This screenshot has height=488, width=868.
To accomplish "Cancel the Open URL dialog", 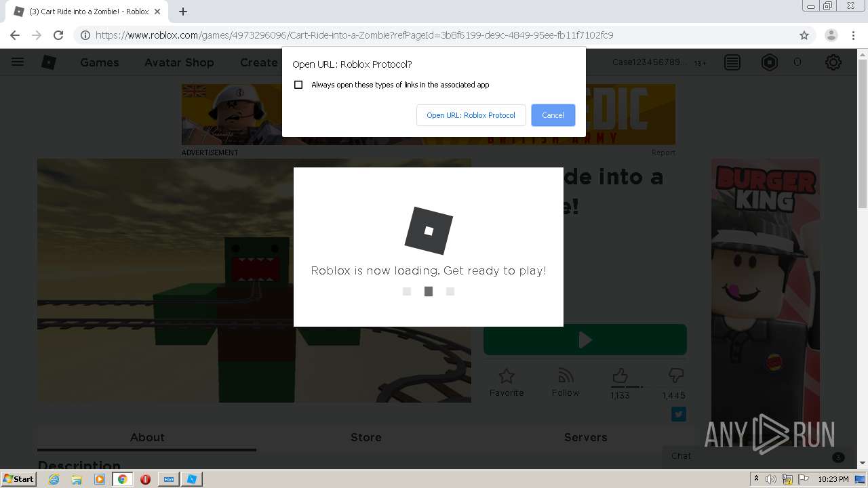I will 553,115.
